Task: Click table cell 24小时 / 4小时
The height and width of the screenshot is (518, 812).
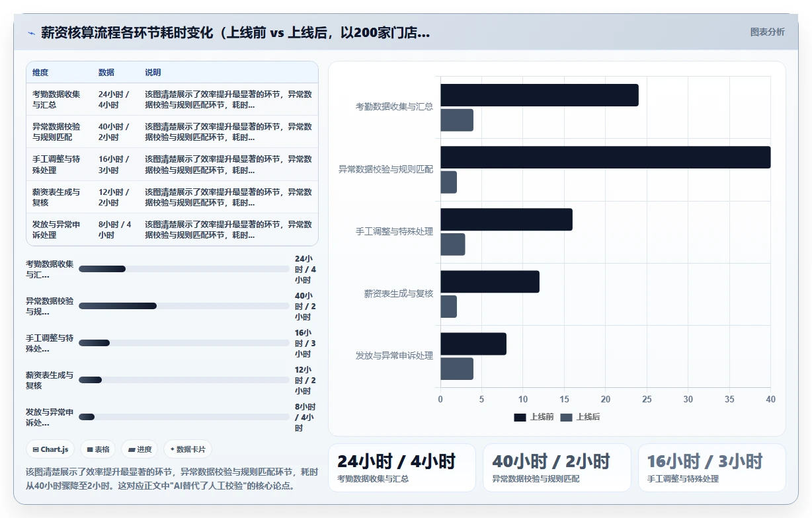Action: [x=114, y=99]
